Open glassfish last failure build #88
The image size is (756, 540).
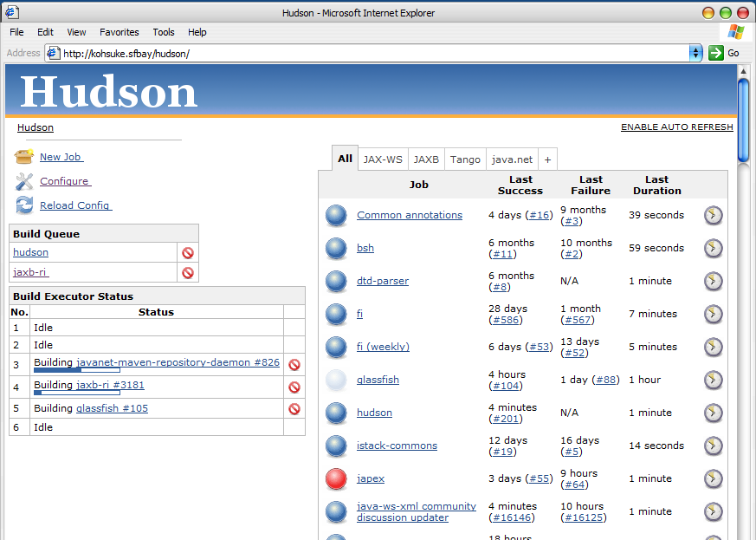point(606,380)
